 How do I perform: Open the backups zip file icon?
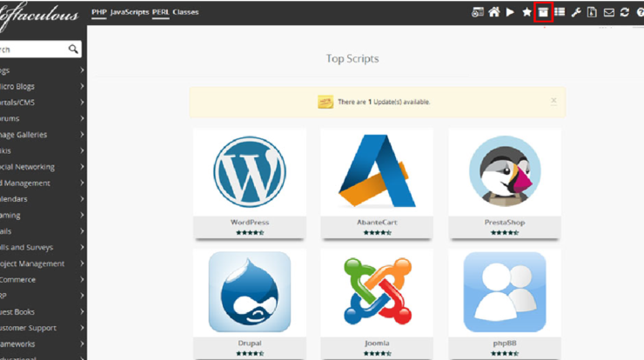[x=592, y=12]
